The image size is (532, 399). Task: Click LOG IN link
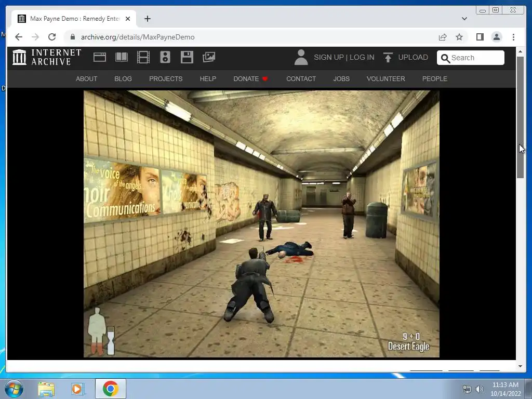click(x=362, y=57)
